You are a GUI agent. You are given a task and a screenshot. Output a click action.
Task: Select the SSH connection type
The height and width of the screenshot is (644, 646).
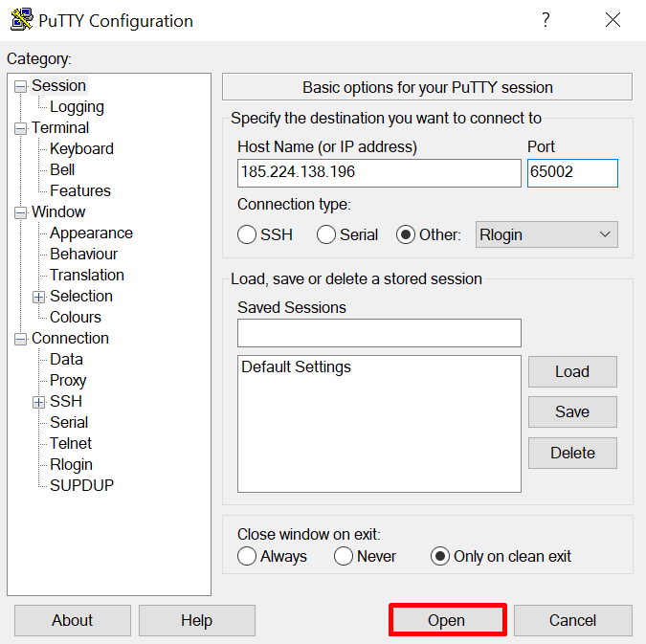pos(248,234)
